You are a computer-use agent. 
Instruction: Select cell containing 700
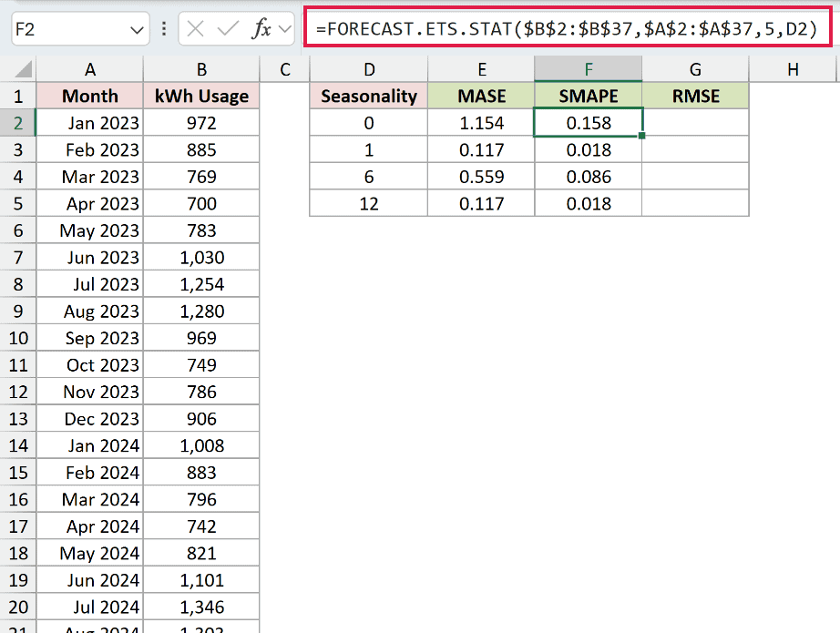coord(201,204)
